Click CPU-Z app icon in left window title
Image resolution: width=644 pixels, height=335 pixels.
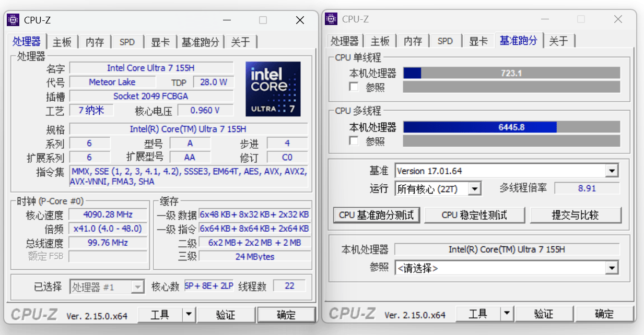tap(14, 20)
